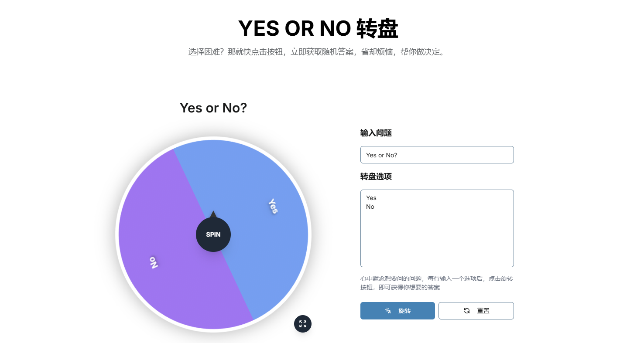Image resolution: width=644 pixels, height=343 pixels.
Task: Focus the 输入问题 text field
Action: click(437, 155)
